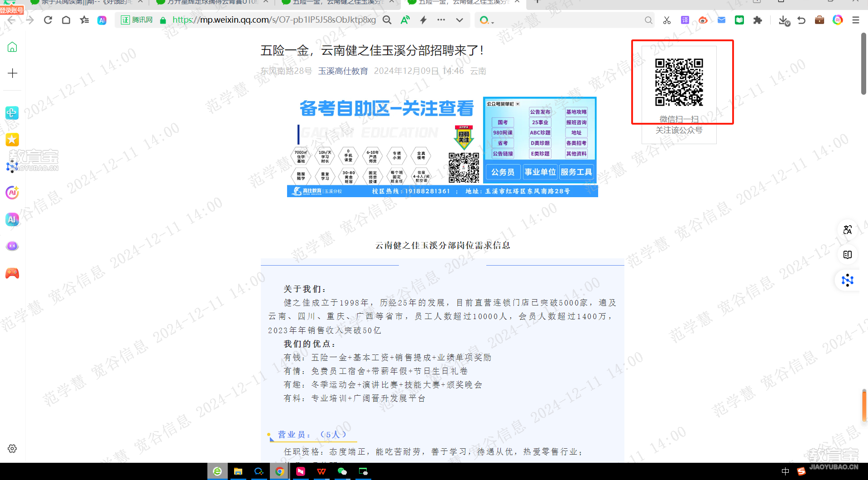Open the search engine selector dropdown
Screen dimensions: 868x480
(x=487, y=20)
